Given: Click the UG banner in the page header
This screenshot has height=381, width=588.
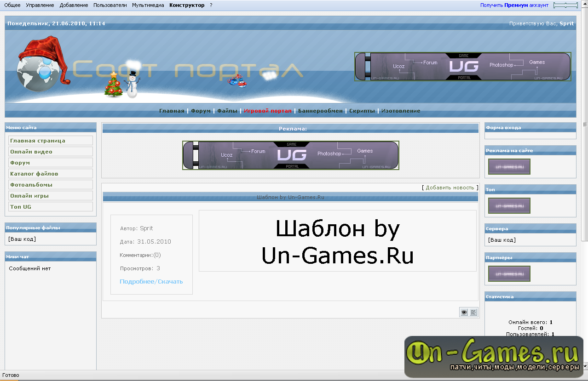Looking at the screenshot, I should (462, 67).
